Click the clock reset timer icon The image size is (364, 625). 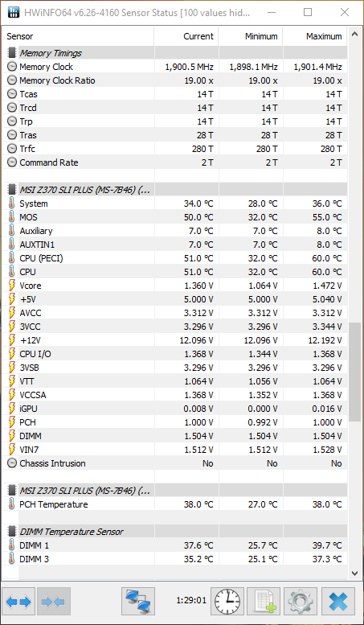click(x=227, y=601)
